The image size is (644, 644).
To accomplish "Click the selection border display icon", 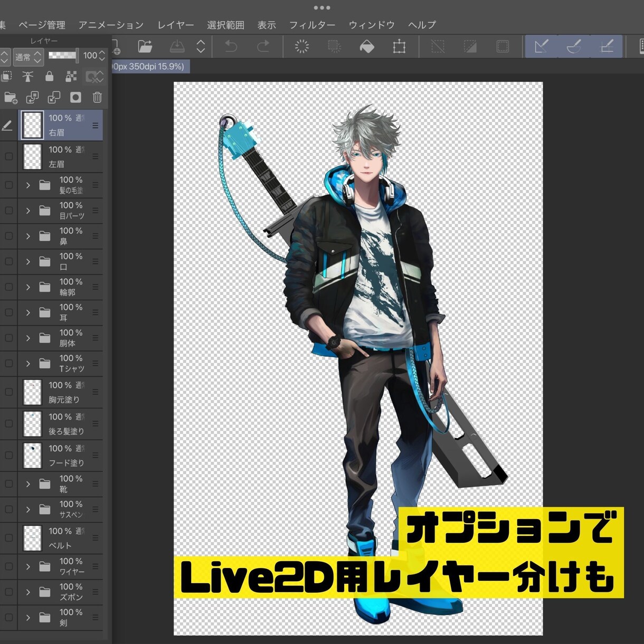I will click(503, 46).
